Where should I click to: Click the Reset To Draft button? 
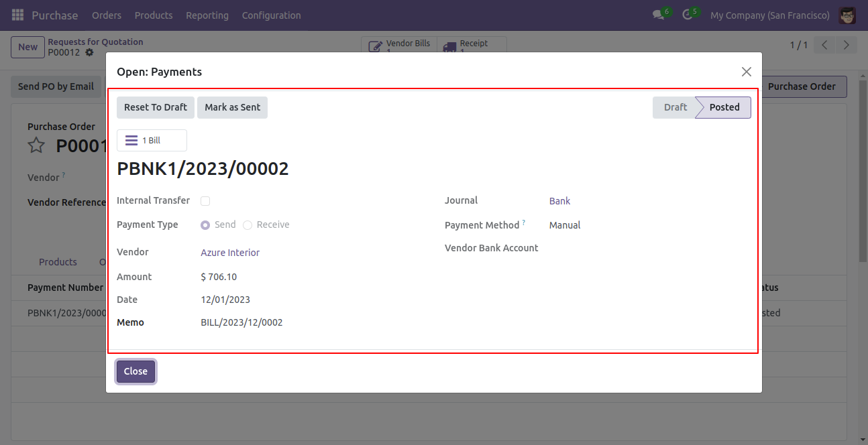click(x=156, y=107)
